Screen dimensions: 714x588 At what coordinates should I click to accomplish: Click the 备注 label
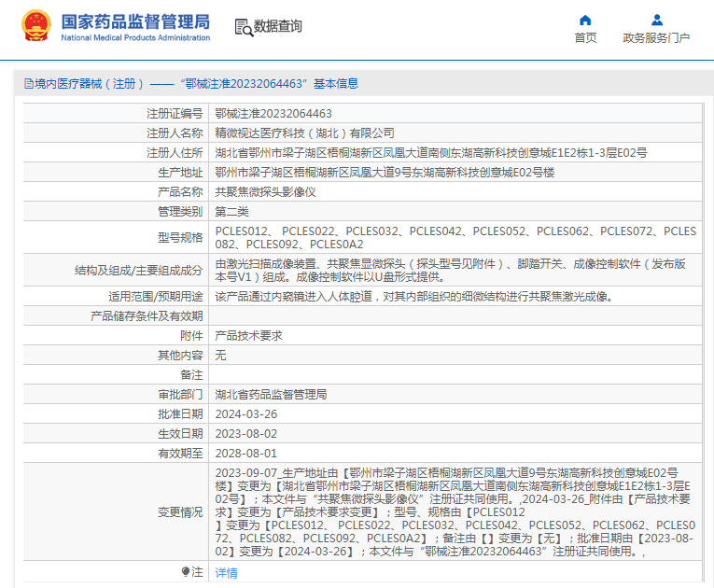tap(191, 374)
